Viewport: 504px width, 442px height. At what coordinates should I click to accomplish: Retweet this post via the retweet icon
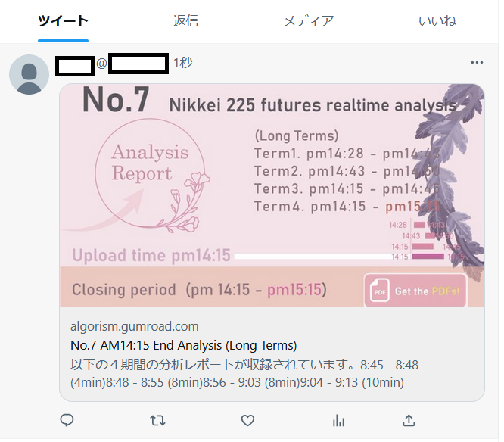(x=157, y=421)
